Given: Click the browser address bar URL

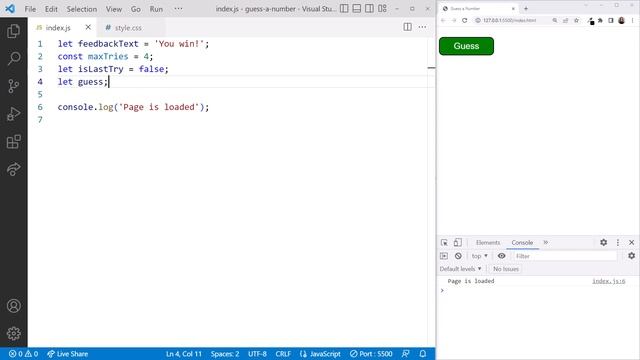Looking at the screenshot, I should [509, 20].
